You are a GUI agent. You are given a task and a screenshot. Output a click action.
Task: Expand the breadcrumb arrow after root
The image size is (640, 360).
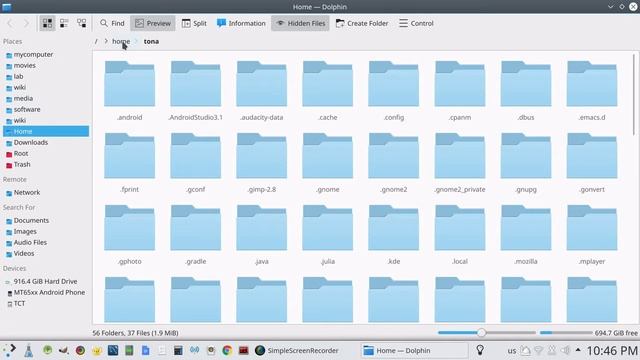106,41
